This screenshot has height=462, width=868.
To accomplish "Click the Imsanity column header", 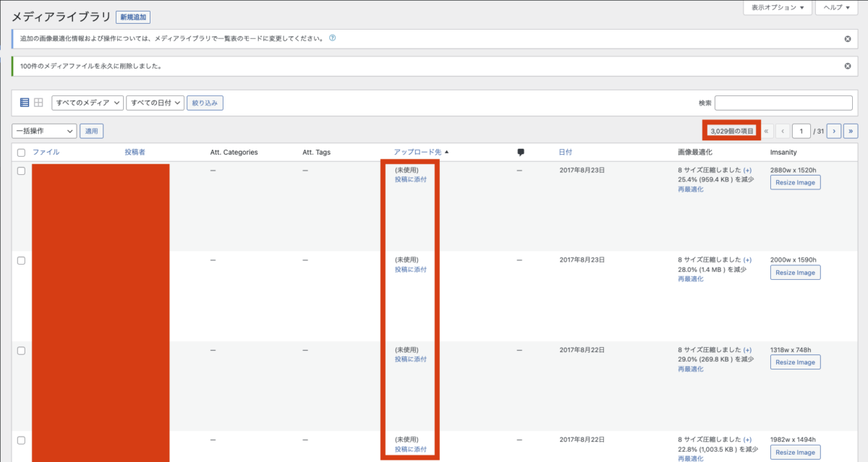I will pyautogui.click(x=784, y=153).
